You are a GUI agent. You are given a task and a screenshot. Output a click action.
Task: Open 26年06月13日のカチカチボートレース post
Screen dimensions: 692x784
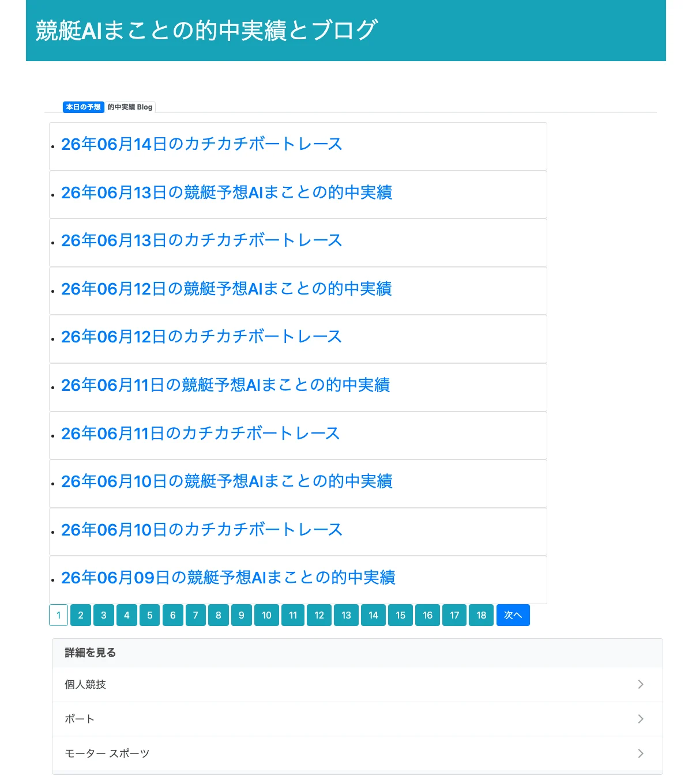click(x=201, y=240)
